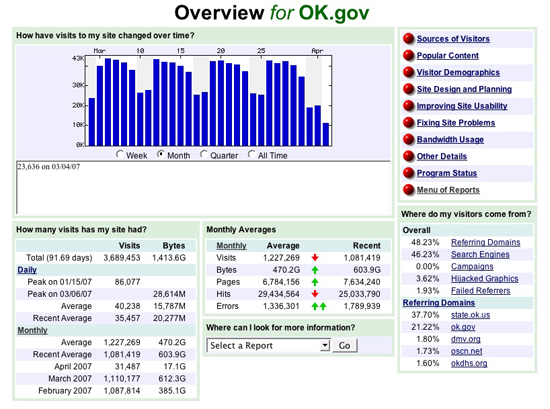Click the Monthly header link in Monthly Averages
Screen dimensions: 550x409
tap(232, 246)
